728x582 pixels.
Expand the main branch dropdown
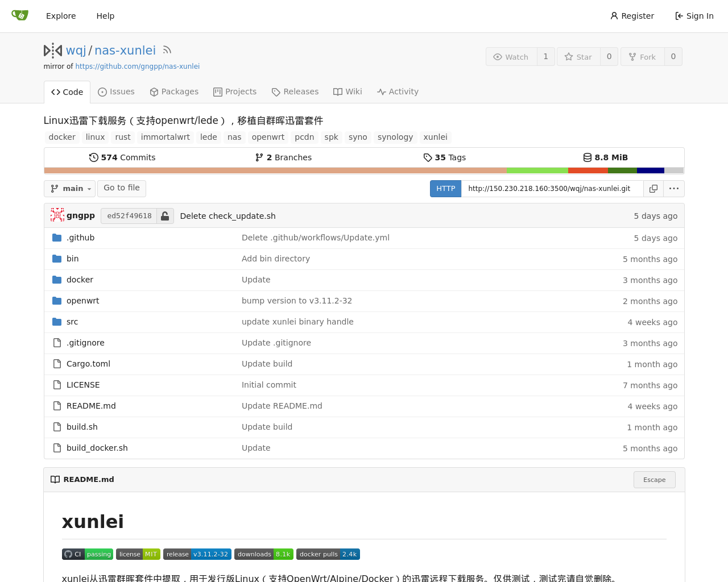tap(71, 189)
